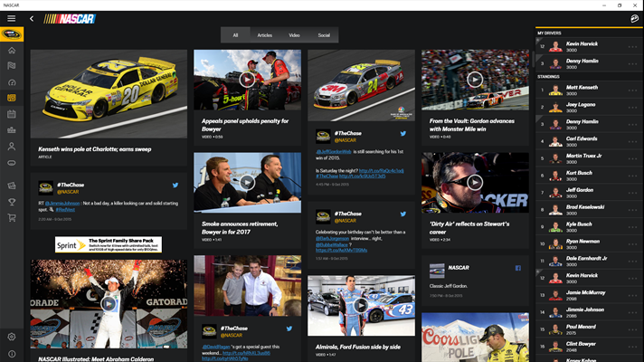Open the standings podium sidebar icon
The width and height of the screenshot is (644, 362).
(12, 129)
